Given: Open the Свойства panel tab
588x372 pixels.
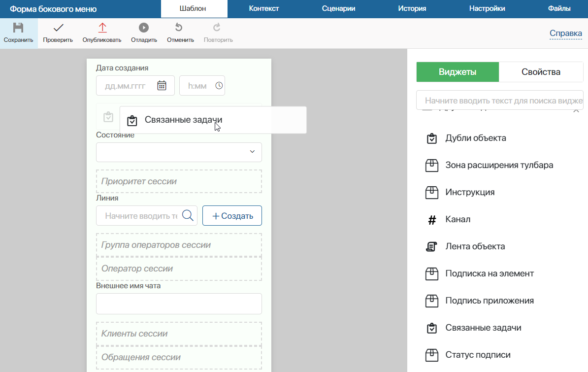Looking at the screenshot, I should point(540,72).
